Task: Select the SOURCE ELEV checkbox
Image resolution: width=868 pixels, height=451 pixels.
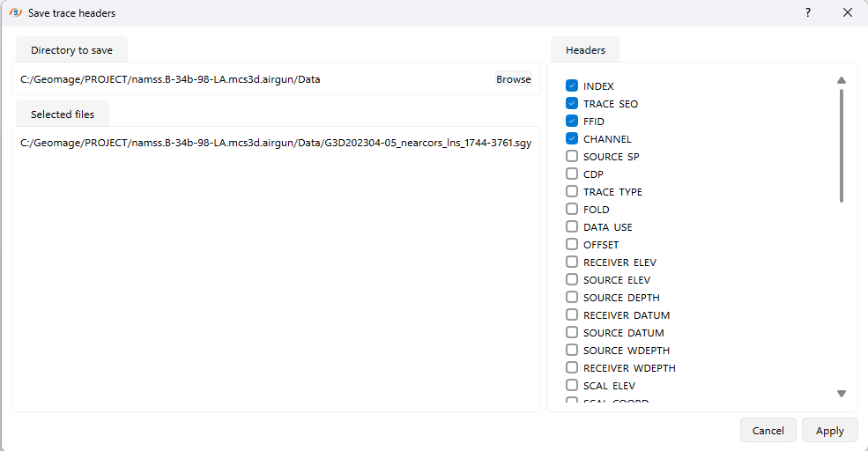Action: tap(572, 279)
